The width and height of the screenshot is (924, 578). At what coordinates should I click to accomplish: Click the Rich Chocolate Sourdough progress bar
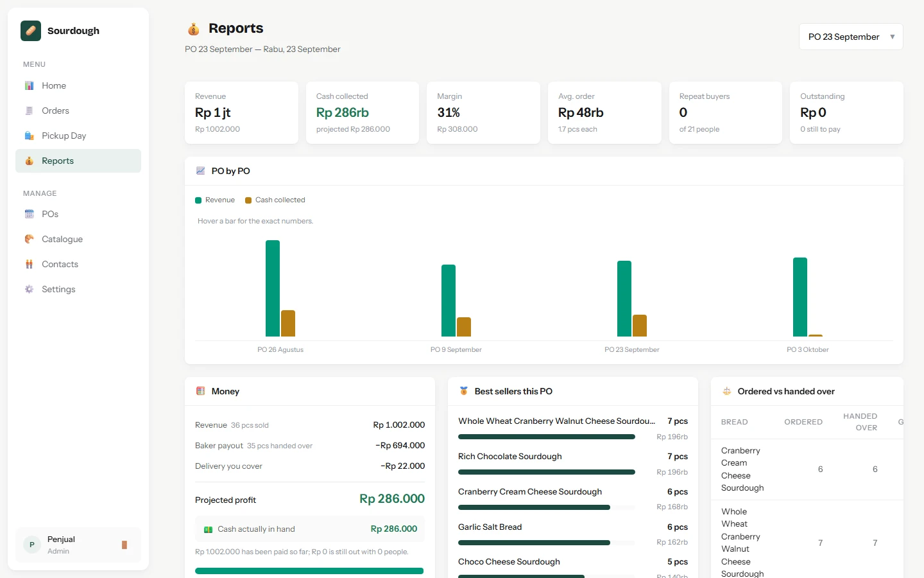[547, 472]
